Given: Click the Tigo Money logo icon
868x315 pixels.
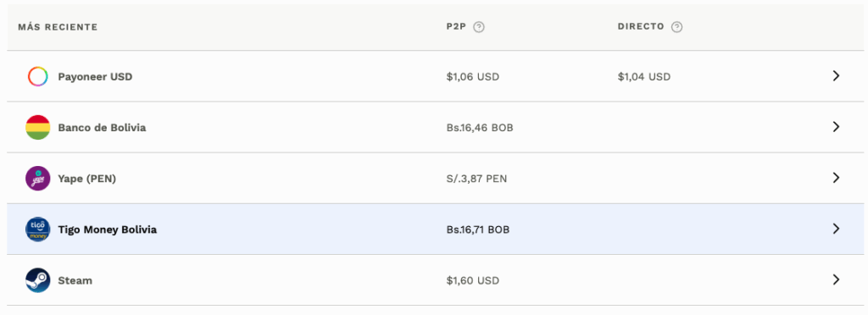Looking at the screenshot, I should click(x=37, y=229).
